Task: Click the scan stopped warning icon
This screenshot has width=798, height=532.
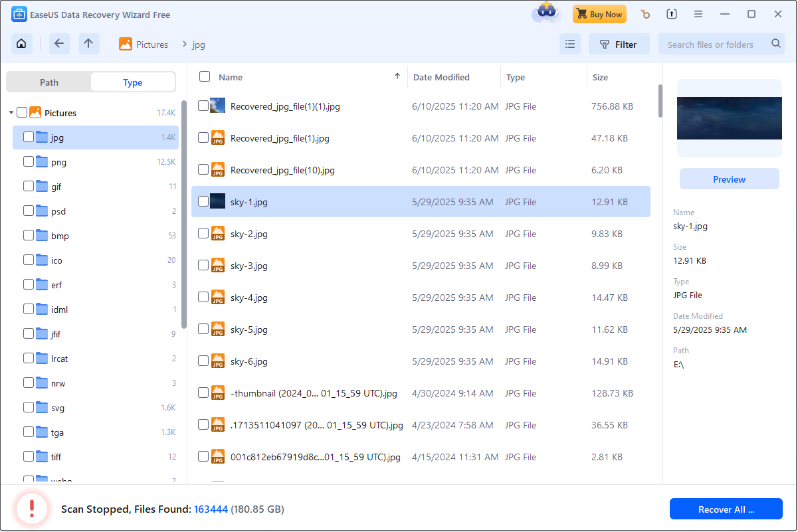Action: 31,509
